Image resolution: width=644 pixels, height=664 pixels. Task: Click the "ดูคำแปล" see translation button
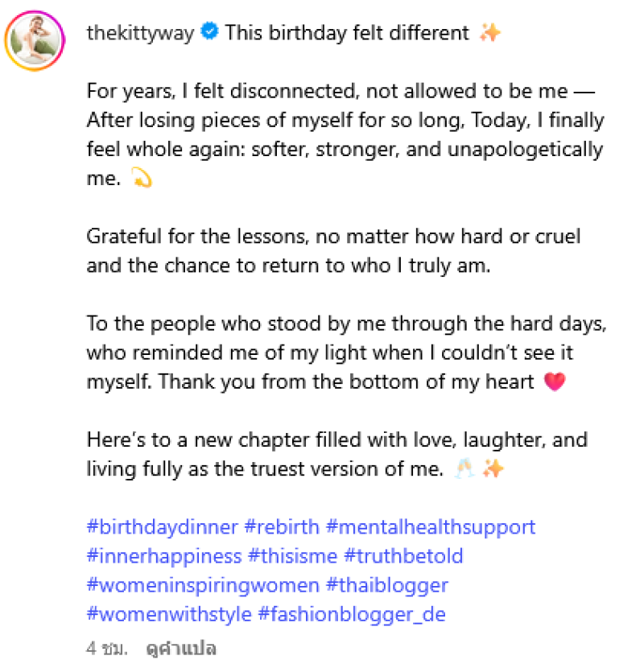(182, 647)
